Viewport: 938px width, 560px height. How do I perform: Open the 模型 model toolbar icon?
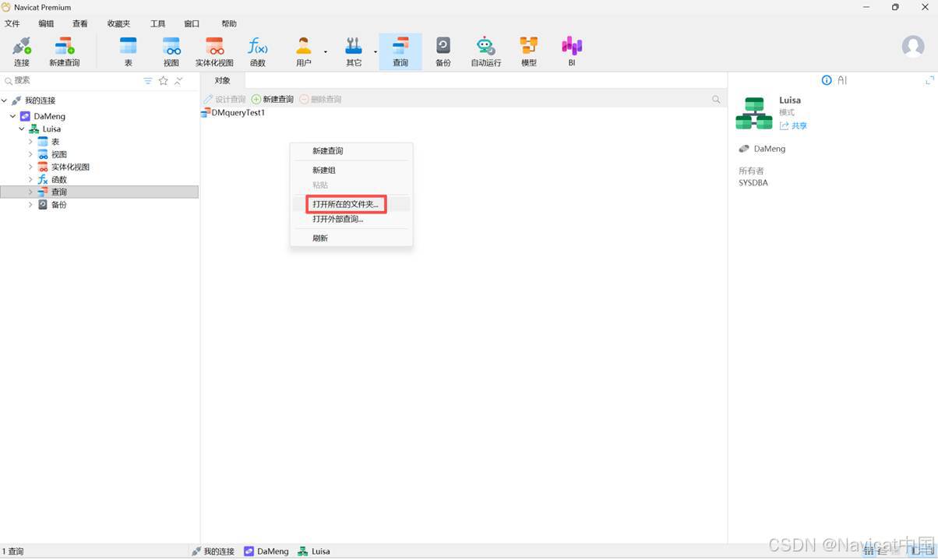pyautogui.click(x=529, y=51)
